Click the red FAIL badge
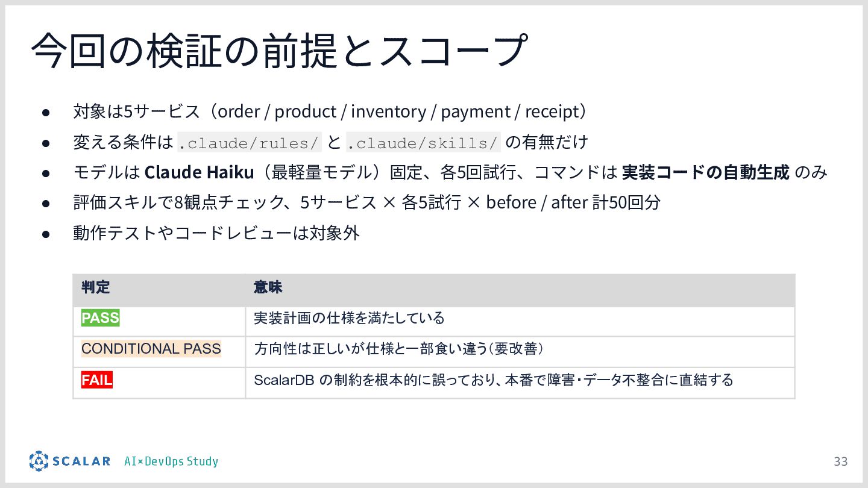The image size is (868, 488). coord(96,380)
